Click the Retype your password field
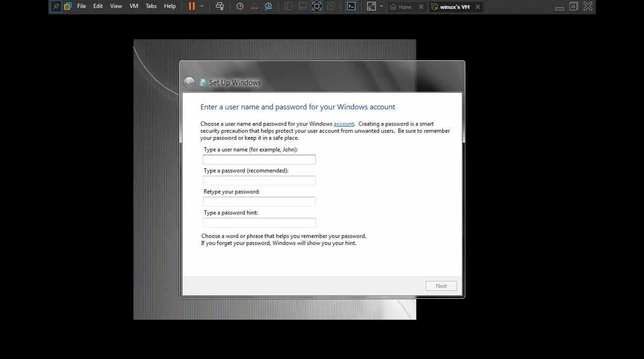The width and height of the screenshot is (644, 359). tap(259, 202)
